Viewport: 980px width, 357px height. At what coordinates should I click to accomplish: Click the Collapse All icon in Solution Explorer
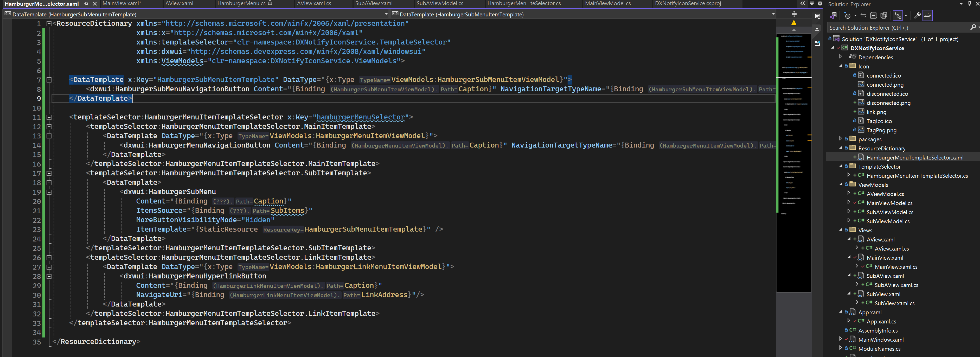click(874, 16)
